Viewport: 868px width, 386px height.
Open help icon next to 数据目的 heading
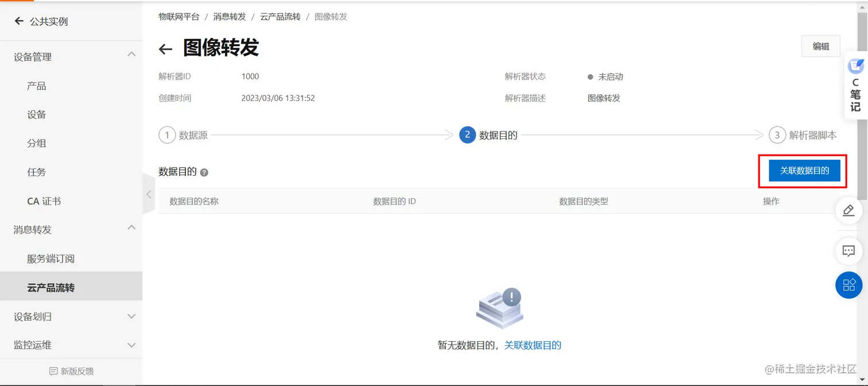(204, 172)
